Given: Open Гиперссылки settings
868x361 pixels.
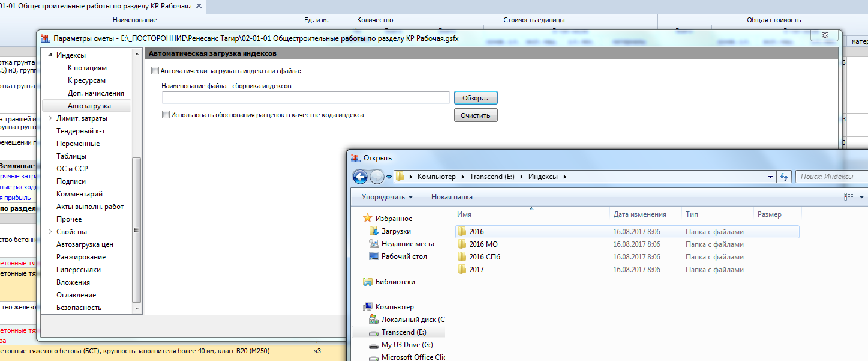Looking at the screenshot, I should [79, 270].
